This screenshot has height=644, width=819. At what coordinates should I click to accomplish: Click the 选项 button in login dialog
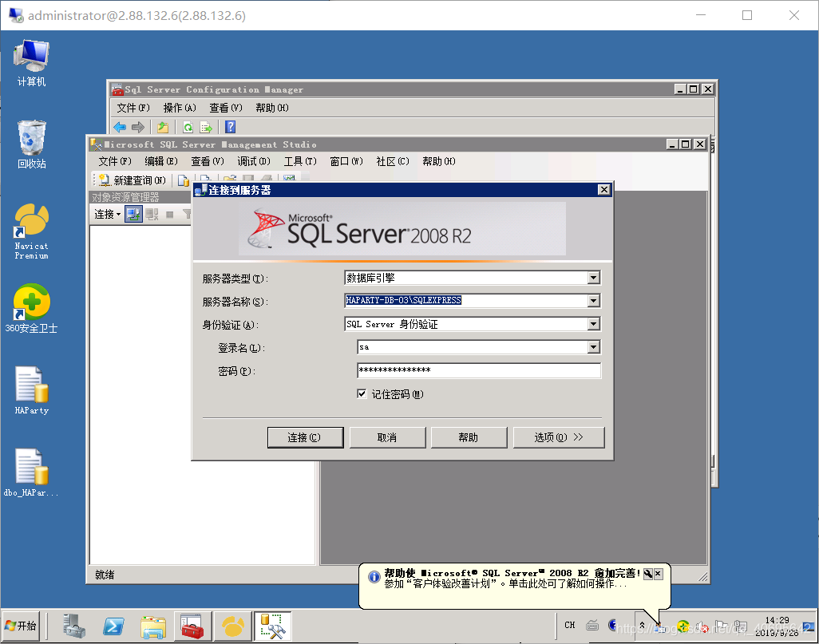pyautogui.click(x=559, y=437)
